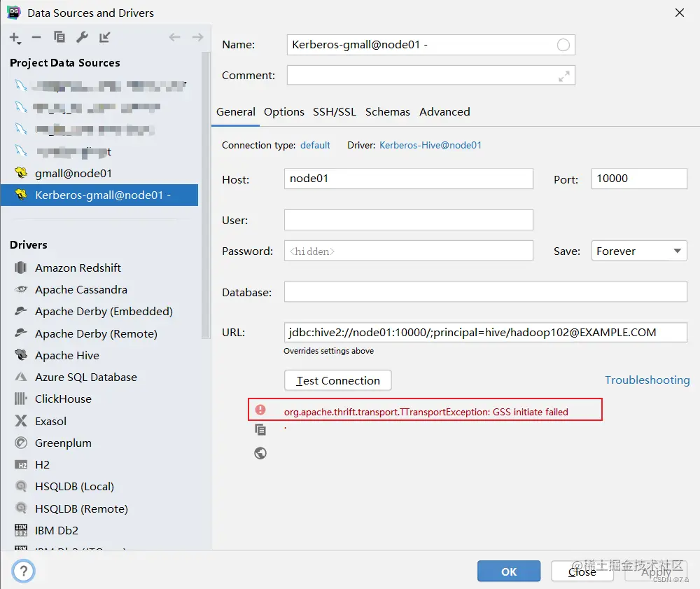Open the SSH/SSL tab

pyautogui.click(x=335, y=111)
